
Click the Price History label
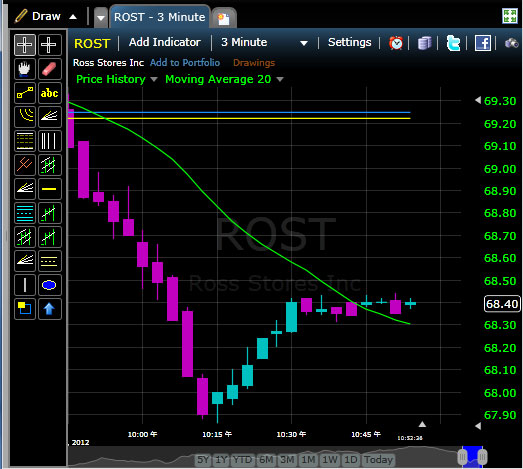click(111, 79)
